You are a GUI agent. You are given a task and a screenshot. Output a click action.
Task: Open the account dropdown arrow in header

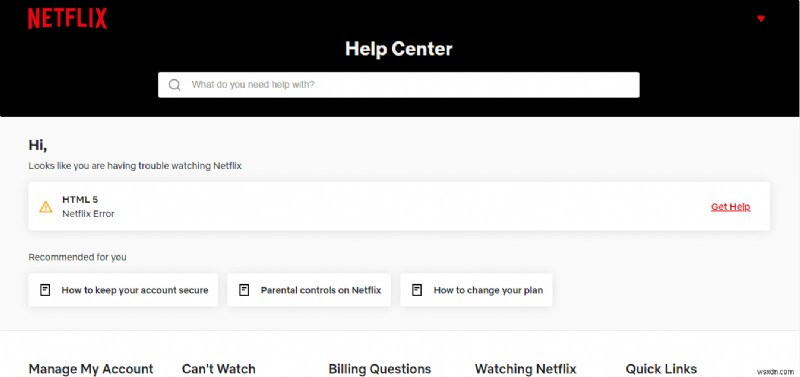pos(761,19)
